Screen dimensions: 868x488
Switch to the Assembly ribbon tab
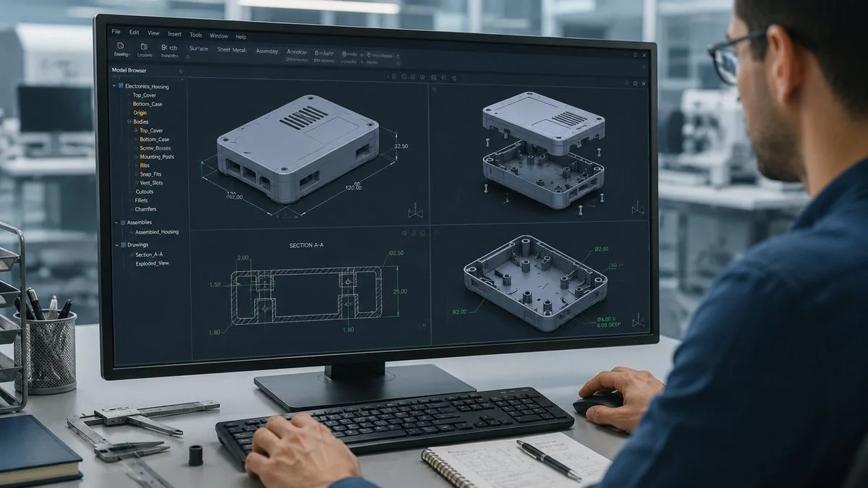click(x=267, y=51)
